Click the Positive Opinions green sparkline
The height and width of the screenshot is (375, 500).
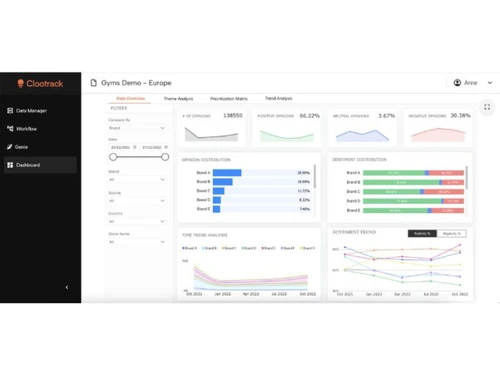287,136
